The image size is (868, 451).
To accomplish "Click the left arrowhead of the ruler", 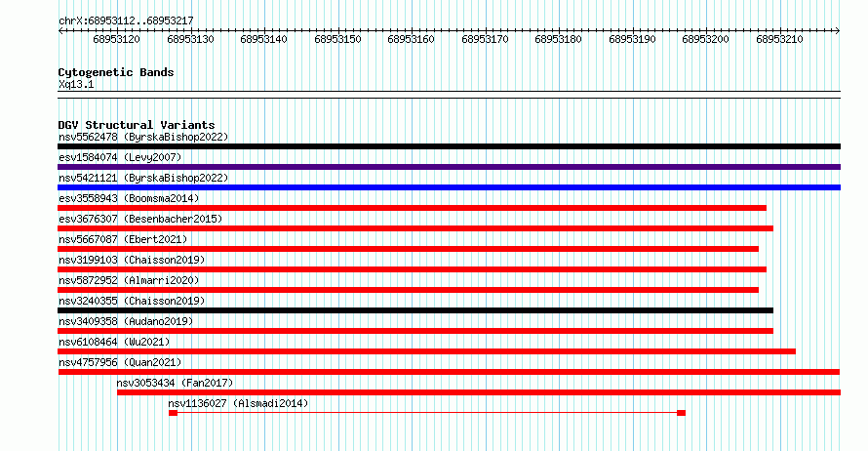I will click(x=60, y=31).
